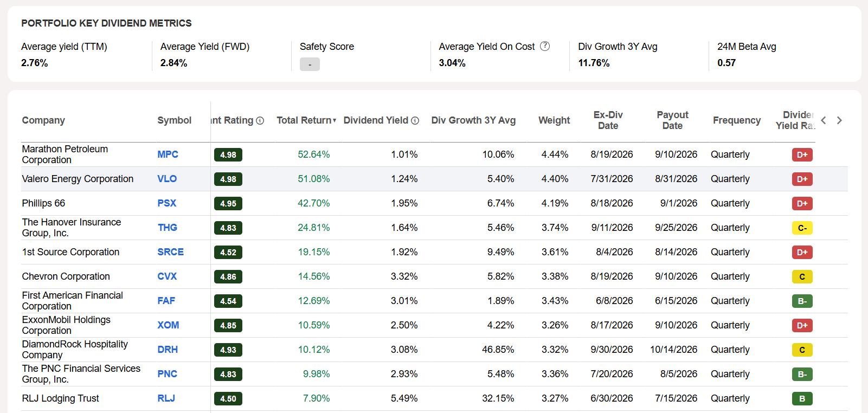The width and height of the screenshot is (868, 413).
Task: Click the C yield rating badge for Chevron
Action: pyautogui.click(x=802, y=276)
